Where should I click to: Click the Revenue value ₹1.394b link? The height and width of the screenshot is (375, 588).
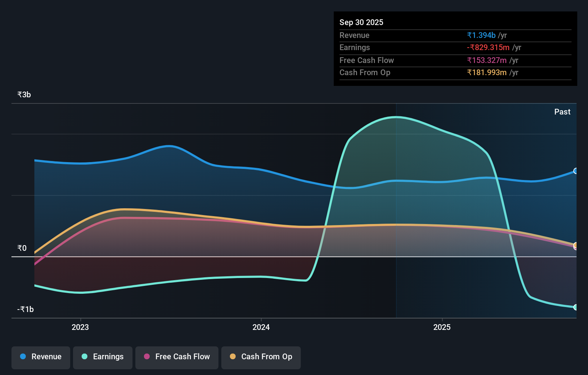click(x=481, y=35)
